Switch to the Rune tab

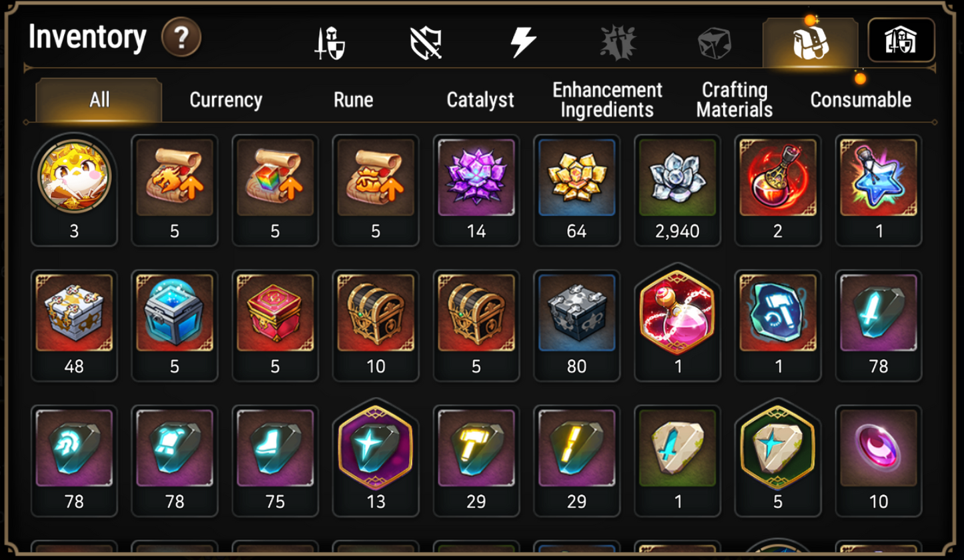click(354, 100)
